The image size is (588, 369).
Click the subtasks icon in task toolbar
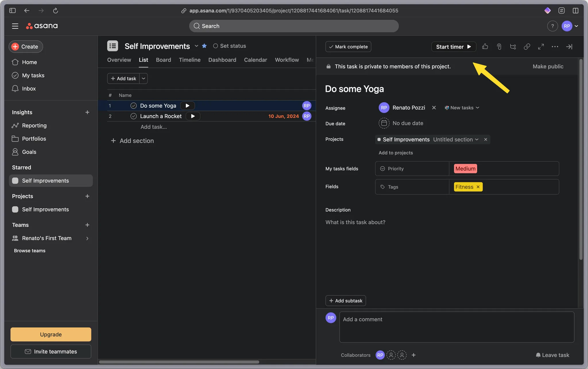click(x=513, y=47)
